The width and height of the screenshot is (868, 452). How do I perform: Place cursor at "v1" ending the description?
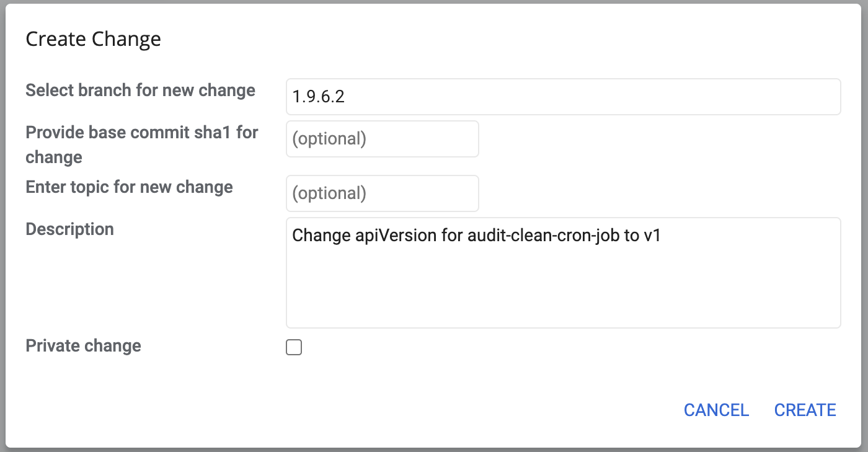(652, 236)
